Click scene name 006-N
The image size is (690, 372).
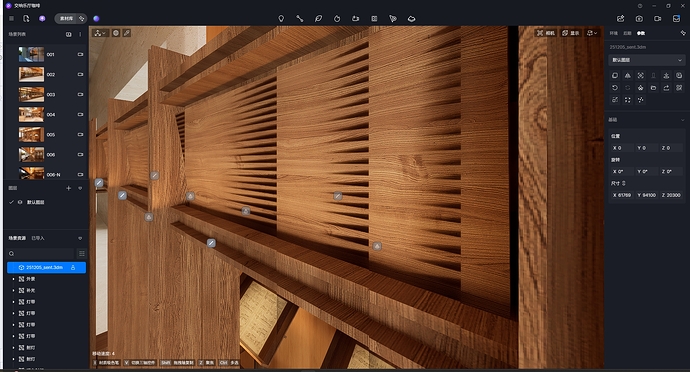point(53,175)
